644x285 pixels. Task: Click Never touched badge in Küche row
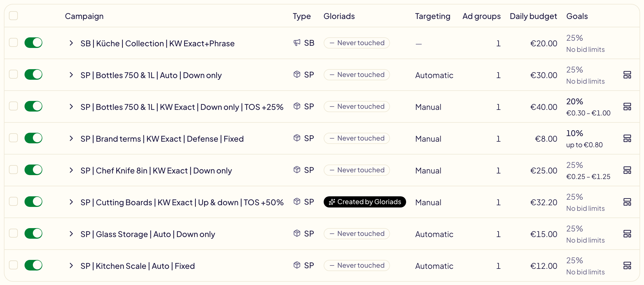click(357, 43)
